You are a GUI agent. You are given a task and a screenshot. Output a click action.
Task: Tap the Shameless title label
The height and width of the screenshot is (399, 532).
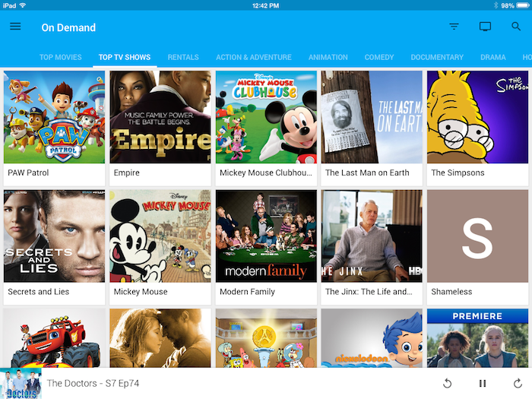coord(451,292)
